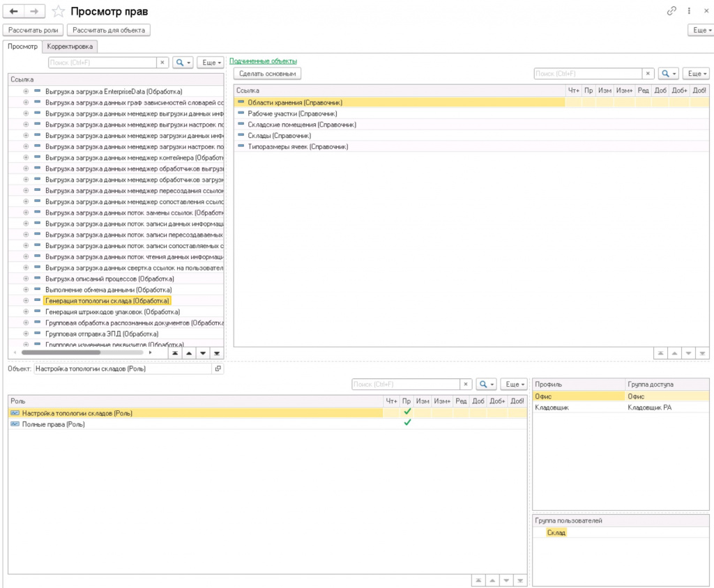This screenshot has height=588, width=714.
Task: Open the Еще dropdown at top right
Action: (701, 30)
